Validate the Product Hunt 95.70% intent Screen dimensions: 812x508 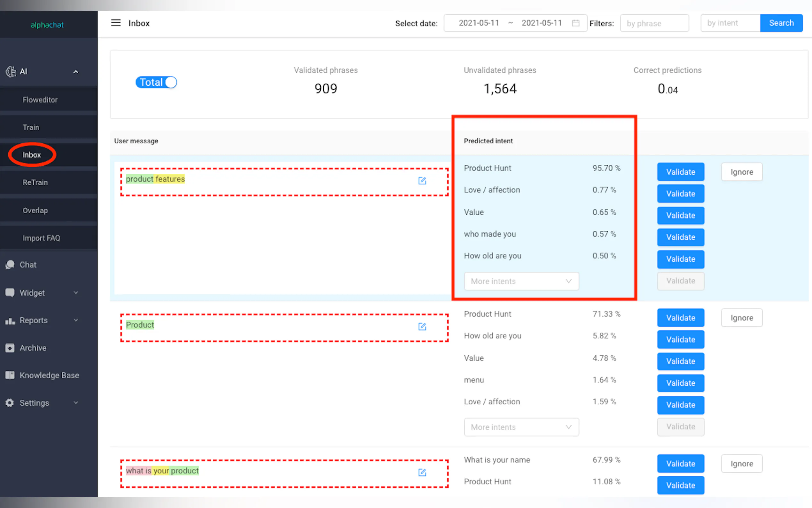click(x=680, y=172)
